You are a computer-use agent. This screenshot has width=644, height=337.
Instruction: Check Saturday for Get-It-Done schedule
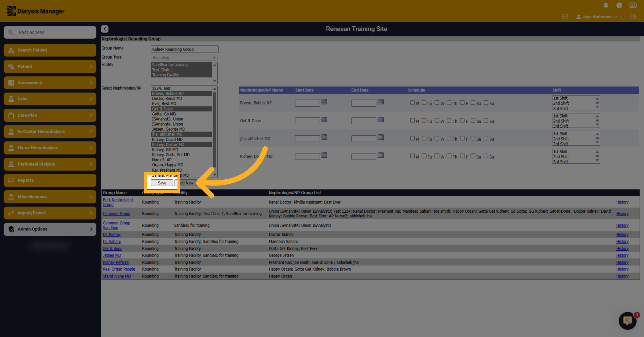(473, 120)
